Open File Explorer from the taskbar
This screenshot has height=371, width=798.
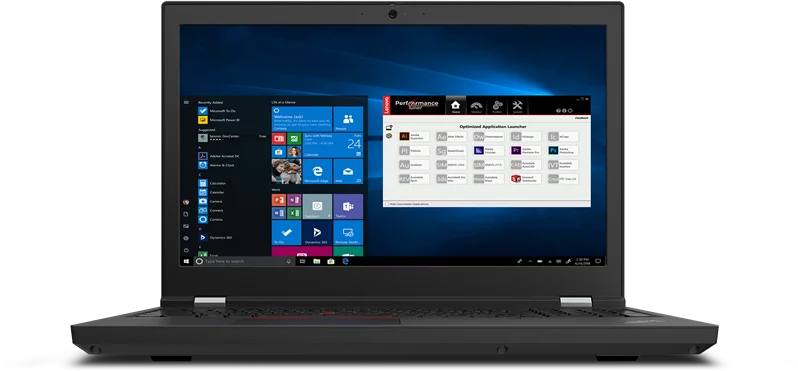point(317,261)
